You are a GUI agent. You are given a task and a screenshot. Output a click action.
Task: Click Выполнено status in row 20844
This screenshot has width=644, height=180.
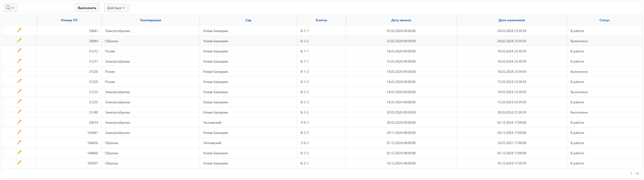click(x=579, y=41)
